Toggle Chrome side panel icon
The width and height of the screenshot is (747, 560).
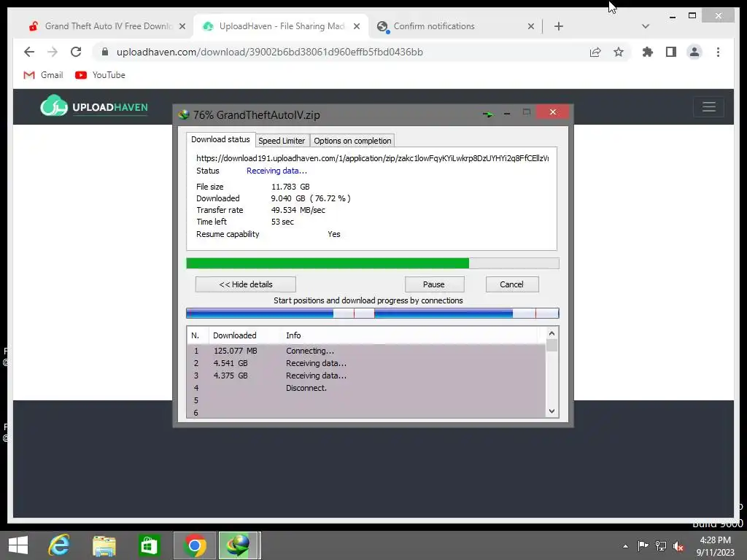tap(671, 52)
